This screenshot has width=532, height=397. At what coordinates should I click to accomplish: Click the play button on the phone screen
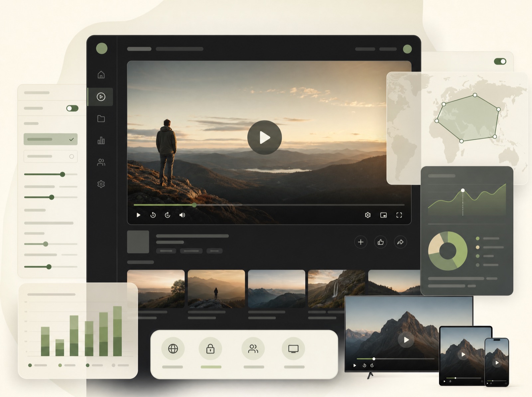[x=497, y=362]
